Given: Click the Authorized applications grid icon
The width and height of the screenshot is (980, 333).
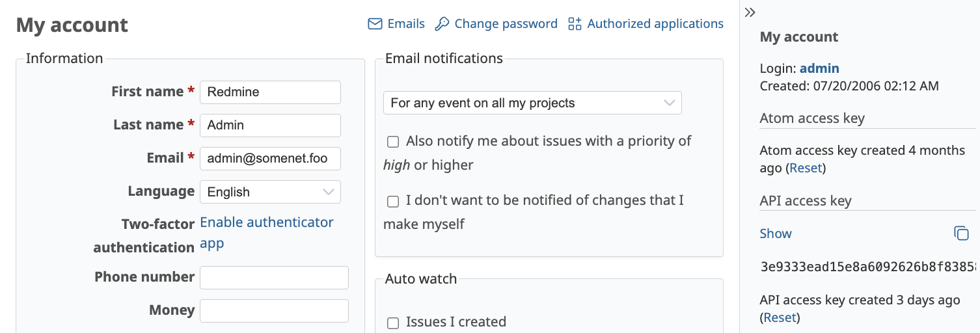Looking at the screenshot, I should coord(575,24).
